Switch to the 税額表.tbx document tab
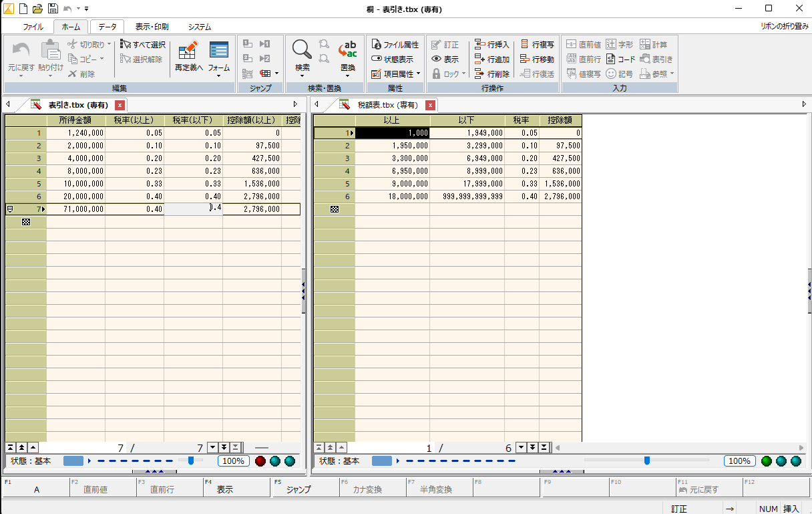The width and height of the screenshot is (812, 514). (387, 105)
